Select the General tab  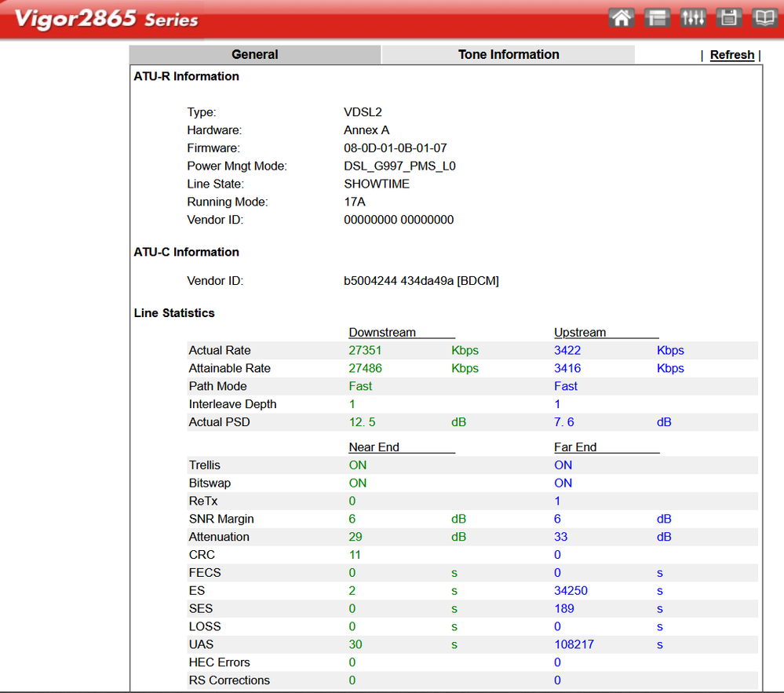point(254,54)
